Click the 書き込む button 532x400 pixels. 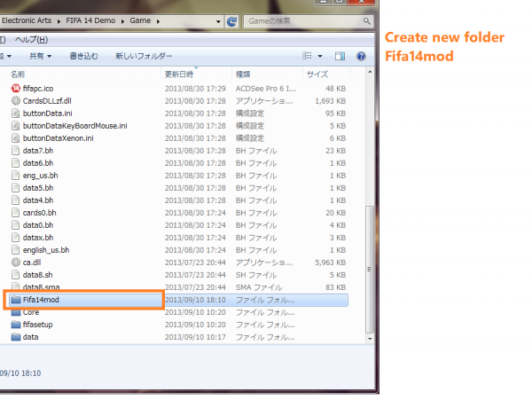tap(83, 56)
